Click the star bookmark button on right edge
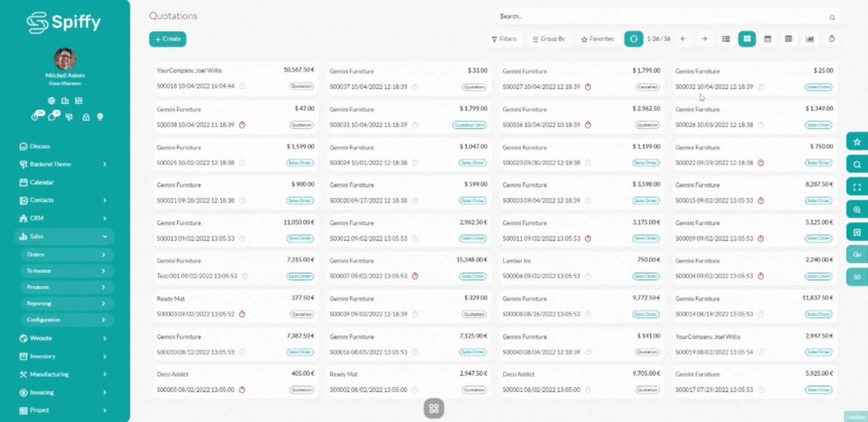The height and width of the screenshot is (422, 868). (x=857, y=142)
